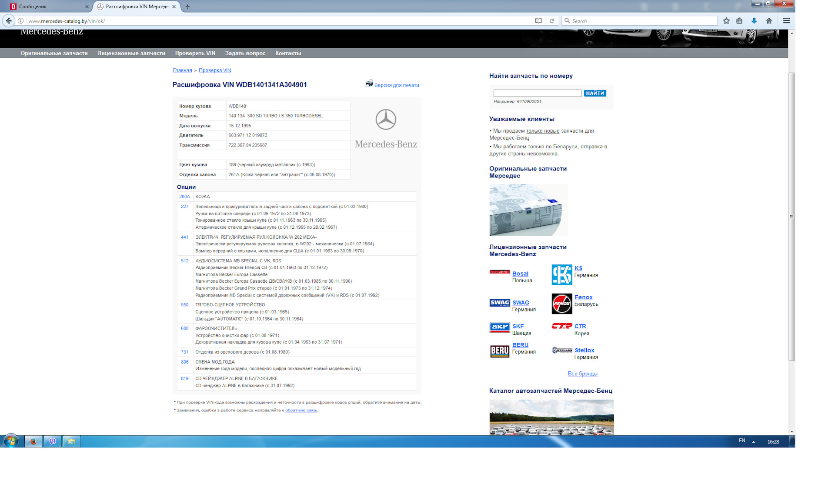Click the original parts box thumbnail
The height and width of the screenshot is (504, 835).
tap(528, 210)
